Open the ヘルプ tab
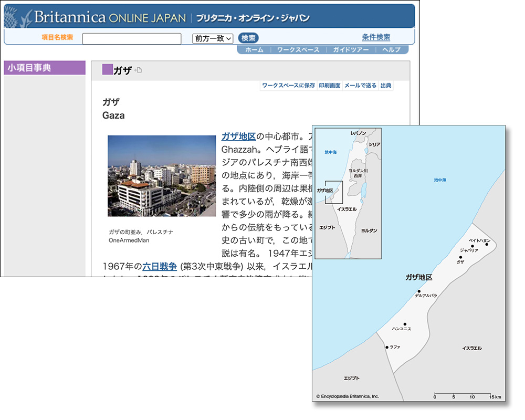Viewport: 525px width, 420px height. coord(391,49)
